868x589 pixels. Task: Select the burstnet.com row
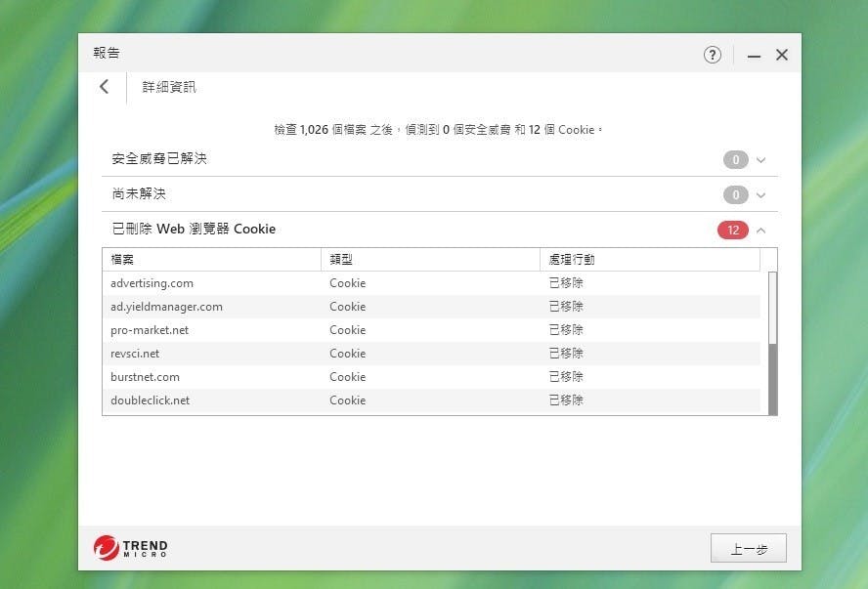point(431,377)
